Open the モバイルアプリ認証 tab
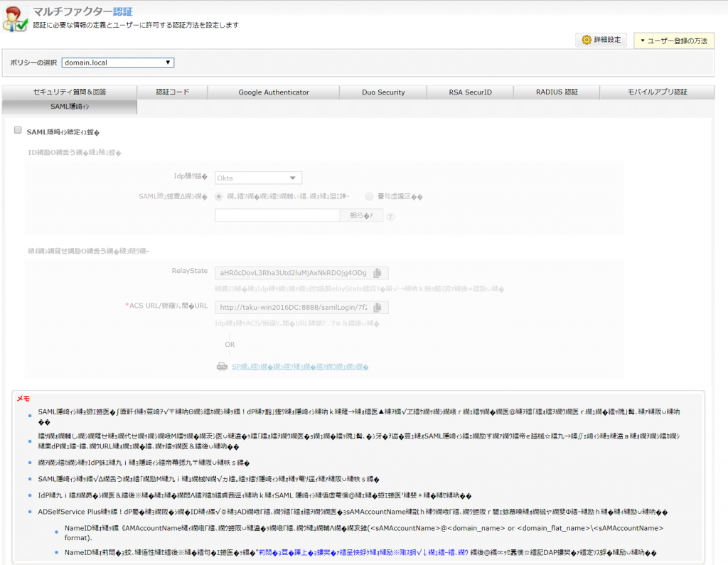This screenshot has width=728, height=565. click(657, 92)
